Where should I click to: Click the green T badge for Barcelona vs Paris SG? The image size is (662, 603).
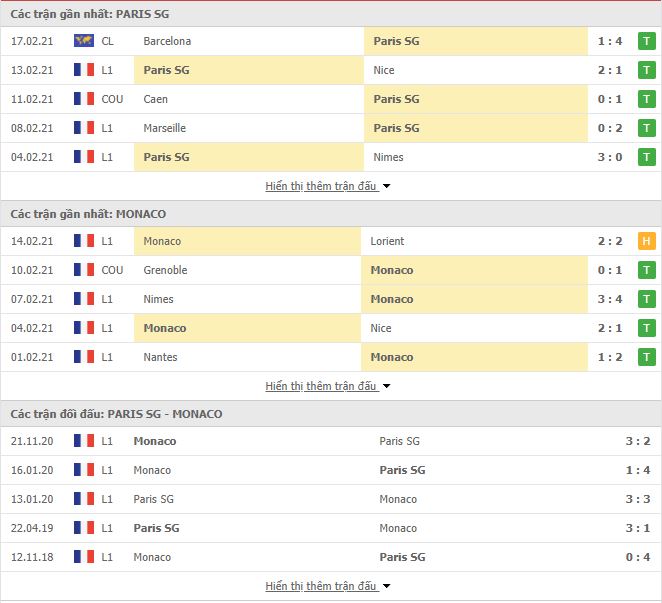click(x=646, y=41)
